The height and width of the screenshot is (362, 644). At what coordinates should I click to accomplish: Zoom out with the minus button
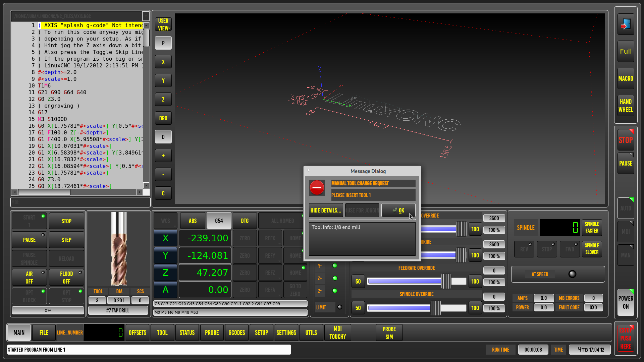[163, 175]
